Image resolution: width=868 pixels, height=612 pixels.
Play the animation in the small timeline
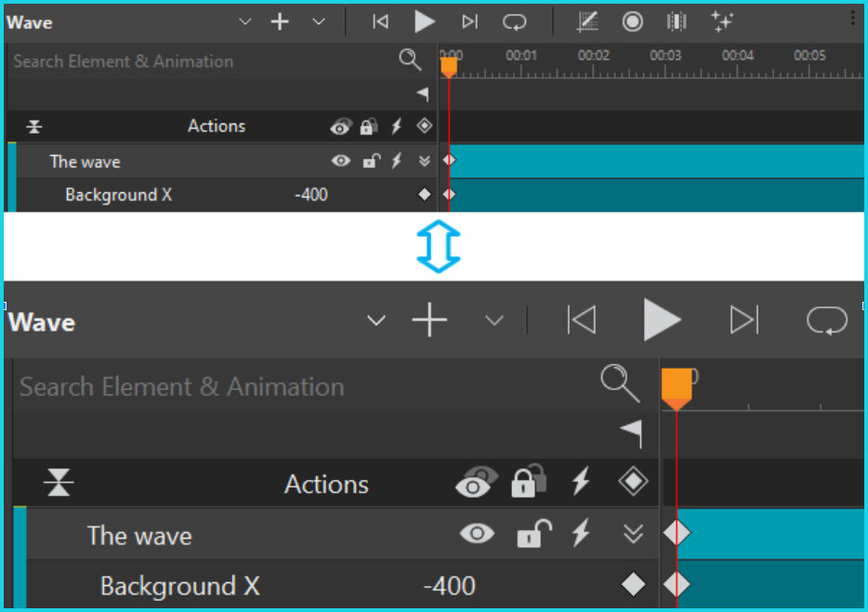[424, 22]
